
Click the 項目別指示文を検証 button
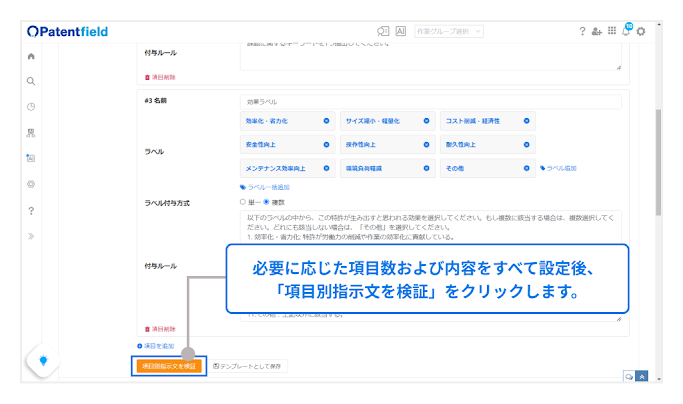tap(170, 366)
